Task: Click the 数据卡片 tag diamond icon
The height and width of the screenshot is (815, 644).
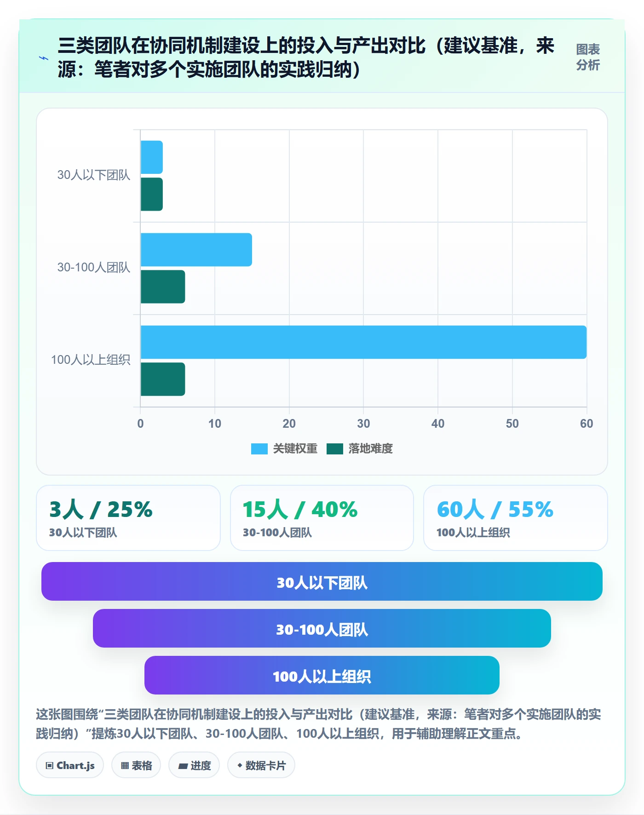Action: pyautogui.click(x=240, y=765)
